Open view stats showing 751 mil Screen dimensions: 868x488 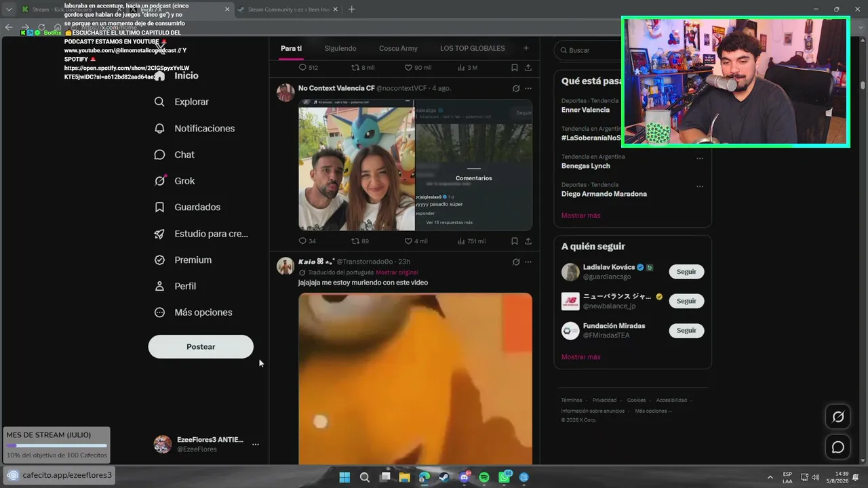click(472, 241)
